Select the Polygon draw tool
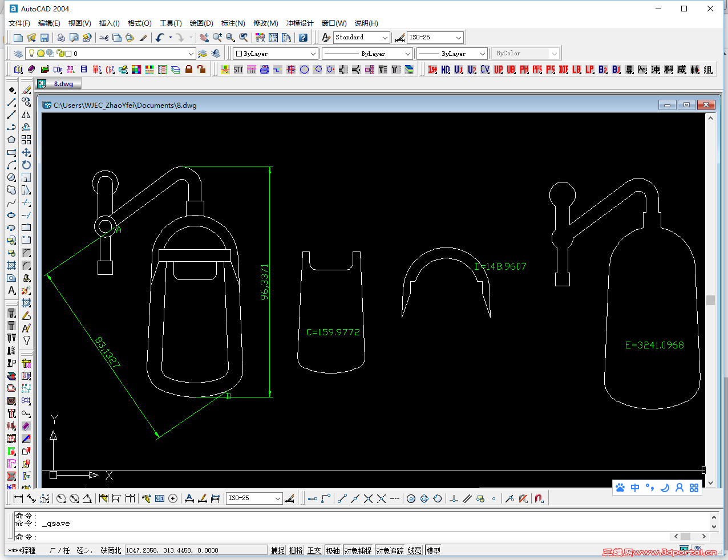 (11, 140)
